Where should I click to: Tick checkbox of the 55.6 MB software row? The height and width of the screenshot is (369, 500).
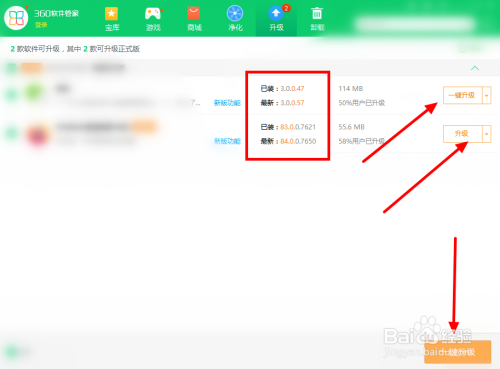[x=12, y=133]
